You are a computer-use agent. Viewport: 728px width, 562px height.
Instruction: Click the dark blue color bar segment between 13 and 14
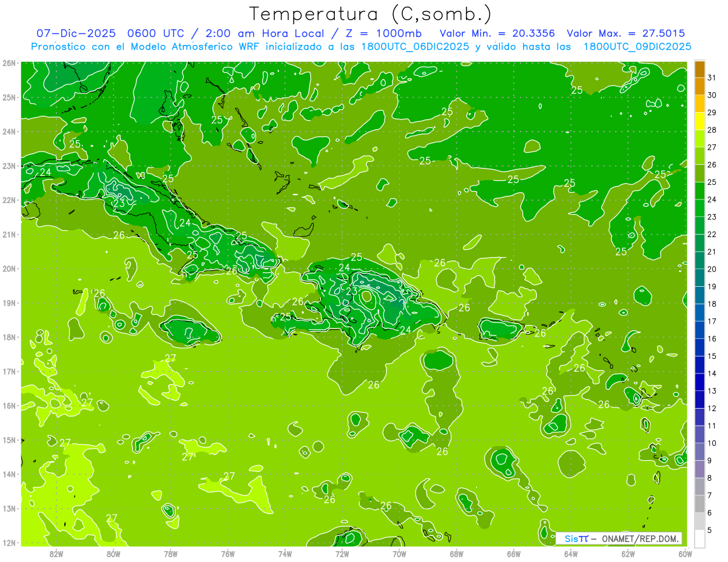[699, 382]
